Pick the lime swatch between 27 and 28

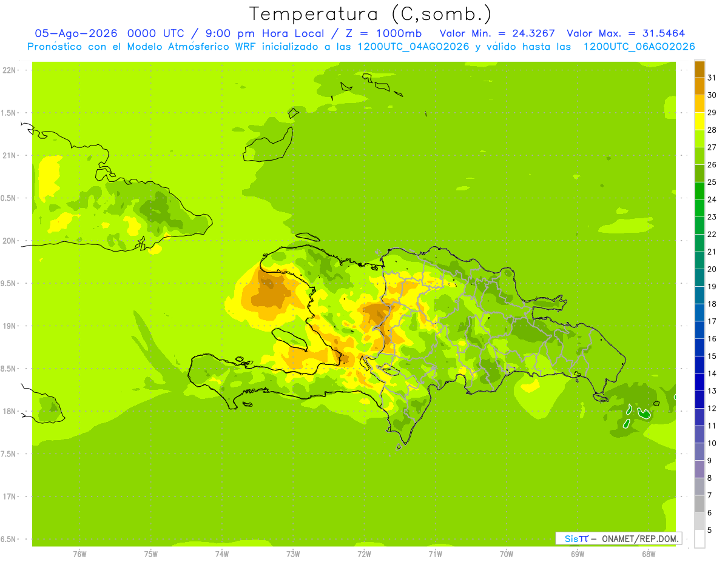(x=699, y=139)
